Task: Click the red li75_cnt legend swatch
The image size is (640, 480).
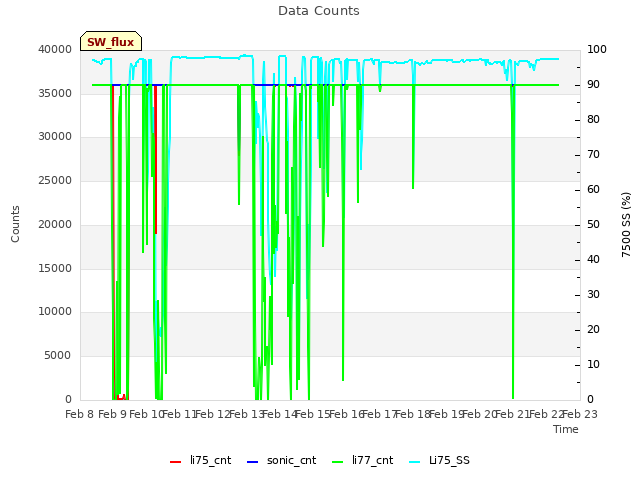Action: click(x=176, y=462)
